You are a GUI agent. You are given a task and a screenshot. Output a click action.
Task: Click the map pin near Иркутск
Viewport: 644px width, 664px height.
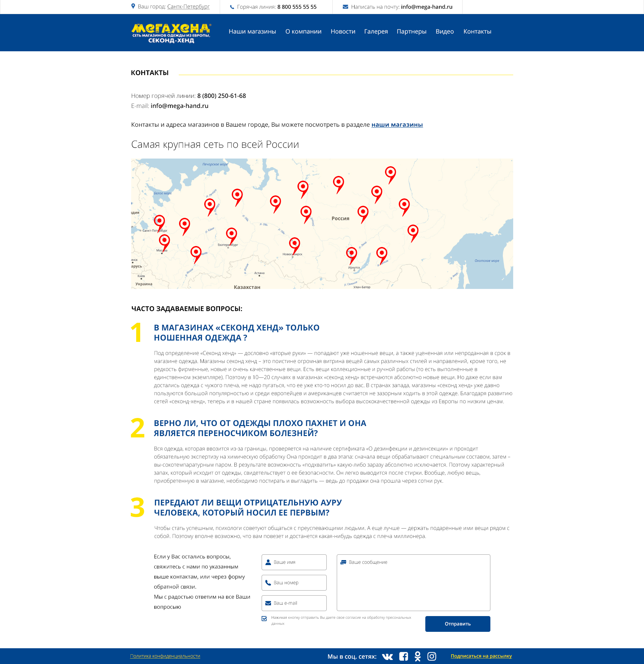(x=352, y=253)
